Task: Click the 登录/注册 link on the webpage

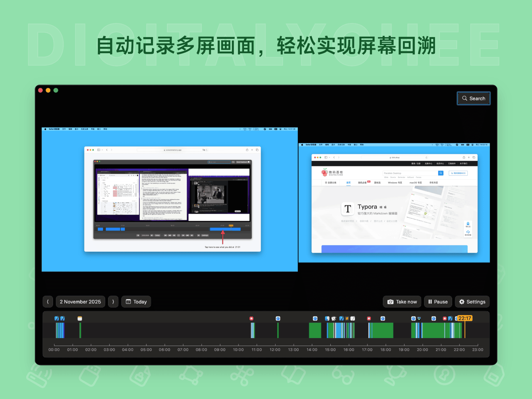Action: tap(416, 164)
